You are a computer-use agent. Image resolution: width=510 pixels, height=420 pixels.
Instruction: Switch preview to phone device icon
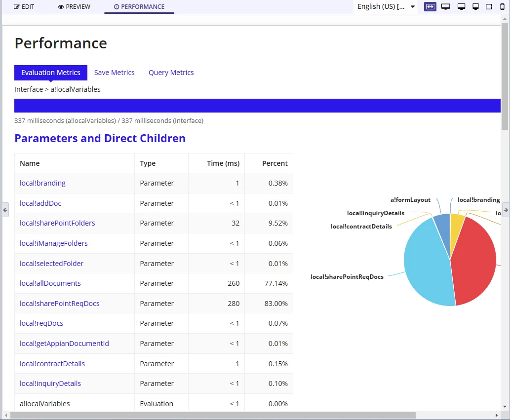point(502,6)
